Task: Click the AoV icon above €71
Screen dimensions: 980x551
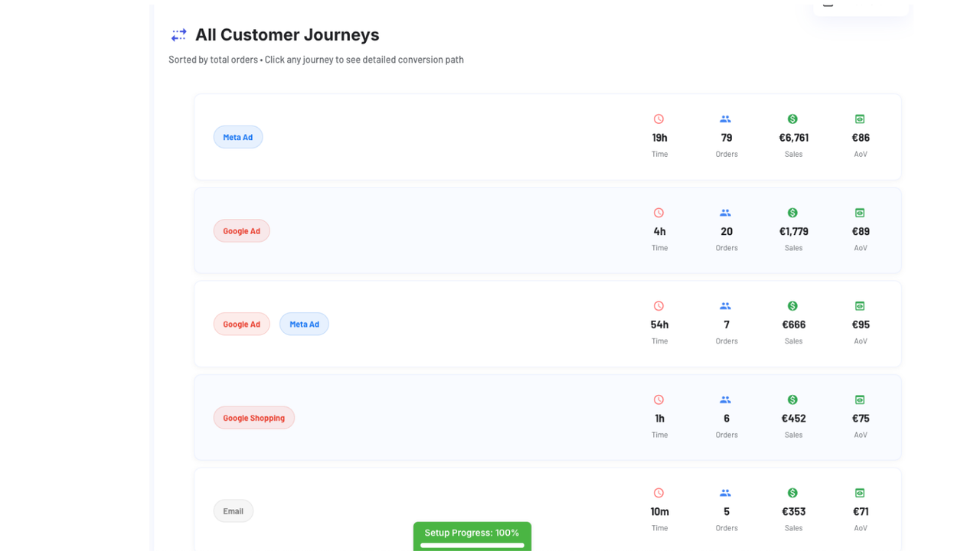Action: coord(860,494)
